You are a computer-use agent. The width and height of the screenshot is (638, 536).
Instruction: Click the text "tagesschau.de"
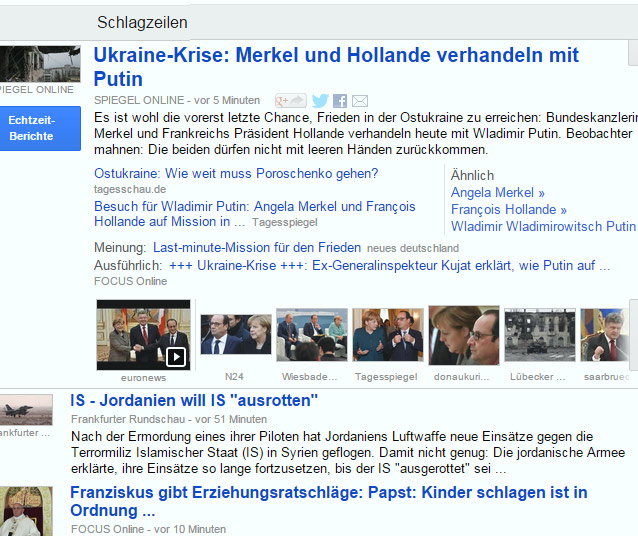point(130,189)
